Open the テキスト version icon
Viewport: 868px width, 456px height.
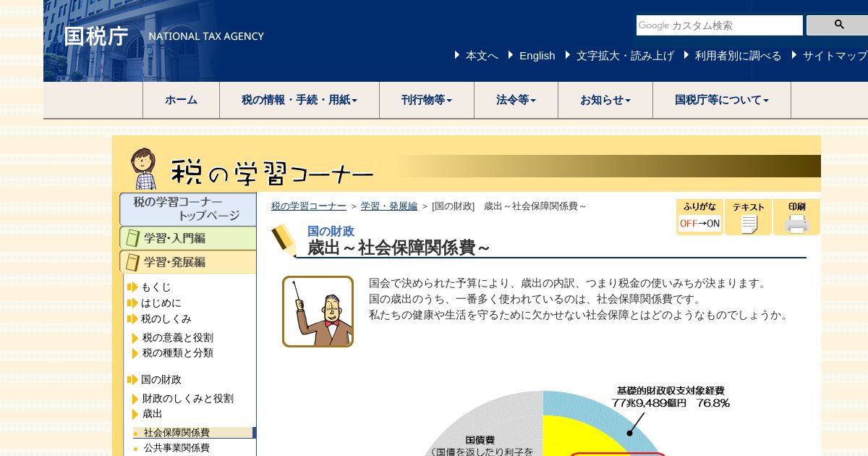pyautogui.click(x=748, y=217)
